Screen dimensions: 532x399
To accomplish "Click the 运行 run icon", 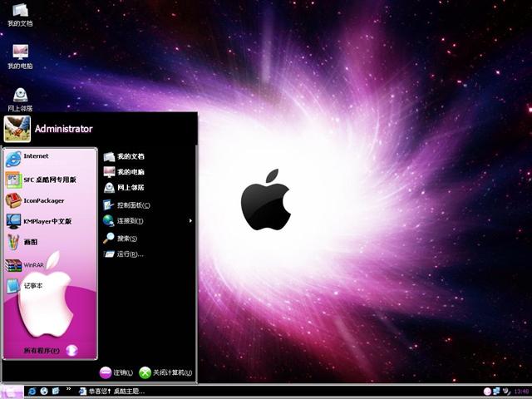I will point(109,254).
